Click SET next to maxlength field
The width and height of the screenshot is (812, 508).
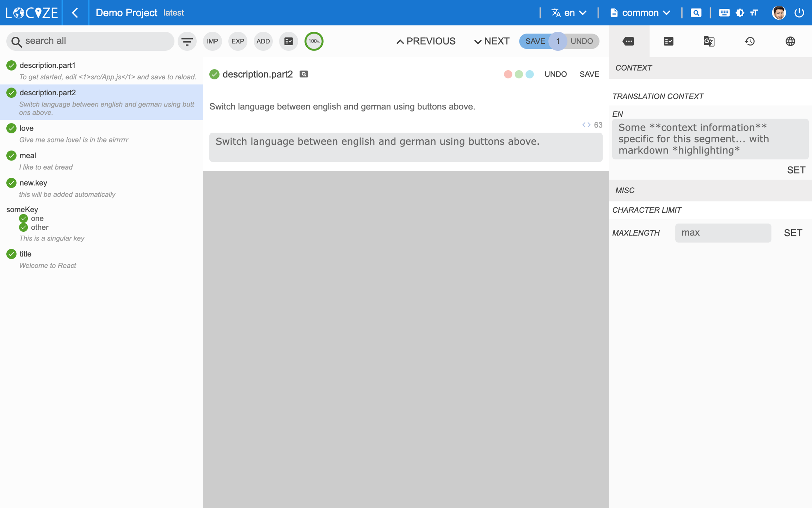click(793, 233)
